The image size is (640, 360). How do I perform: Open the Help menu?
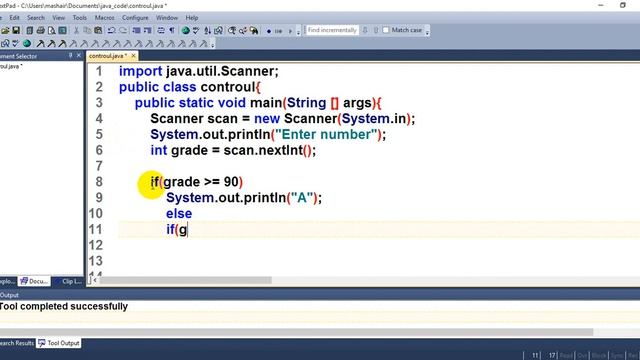pos(192,18)
